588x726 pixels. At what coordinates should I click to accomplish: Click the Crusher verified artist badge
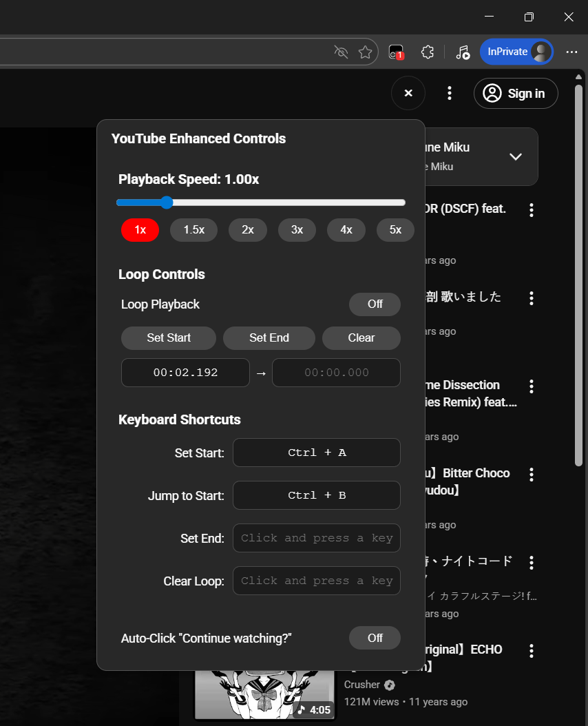[x=390, y=685]
